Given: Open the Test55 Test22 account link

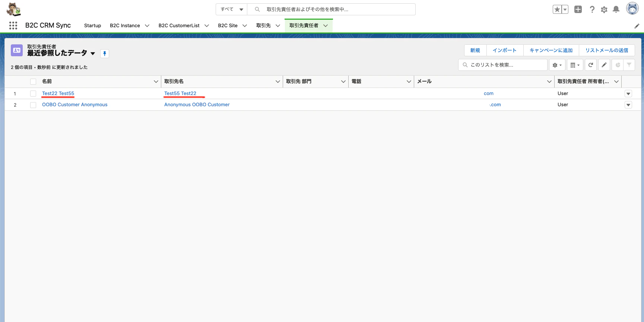Looking at the screenshot, I should coord(180,94).
